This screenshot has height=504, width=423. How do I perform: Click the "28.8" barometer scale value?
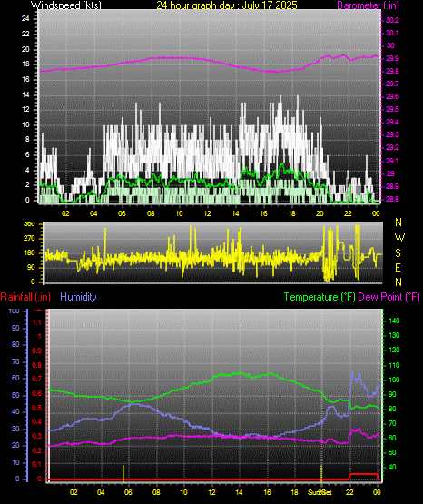tap(392, 199)
